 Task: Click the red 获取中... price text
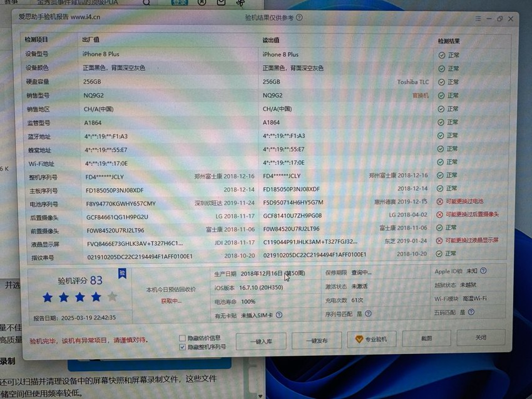click(x=171, y=301)
